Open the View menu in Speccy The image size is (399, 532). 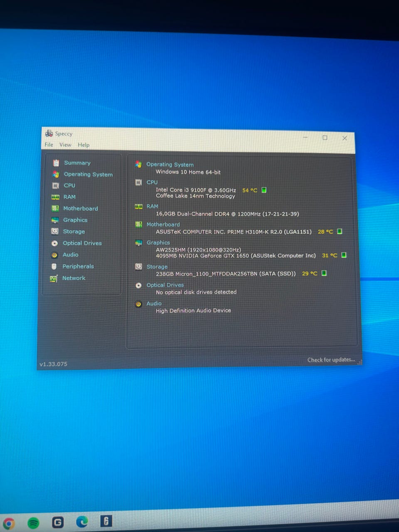65,145
